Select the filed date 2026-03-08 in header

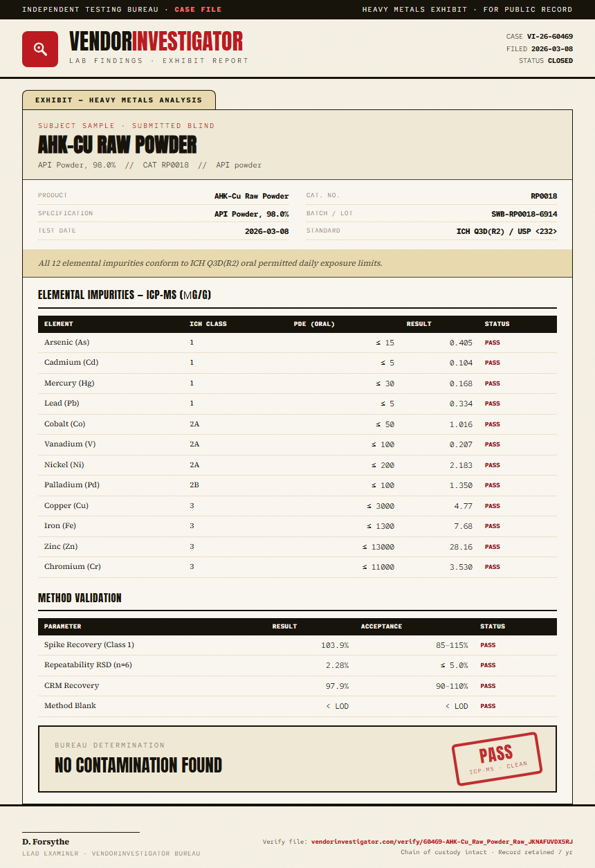(552, 49)
